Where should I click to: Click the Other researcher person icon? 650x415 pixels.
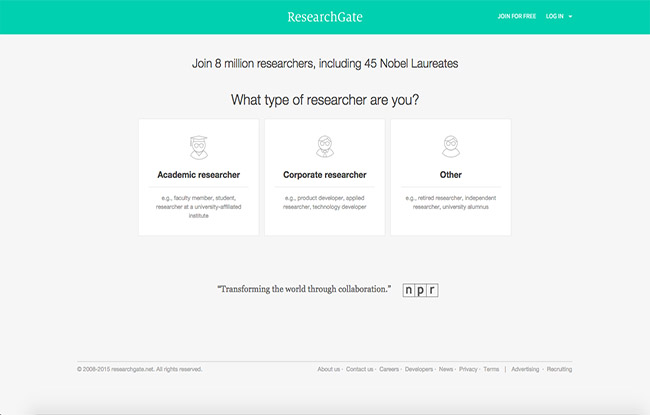tap(451, 146)
